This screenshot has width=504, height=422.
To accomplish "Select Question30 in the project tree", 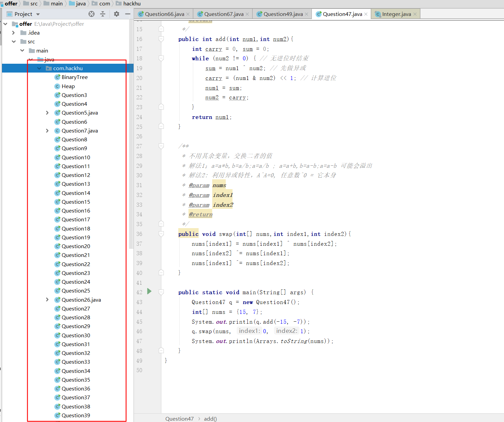I will (76, 335).
